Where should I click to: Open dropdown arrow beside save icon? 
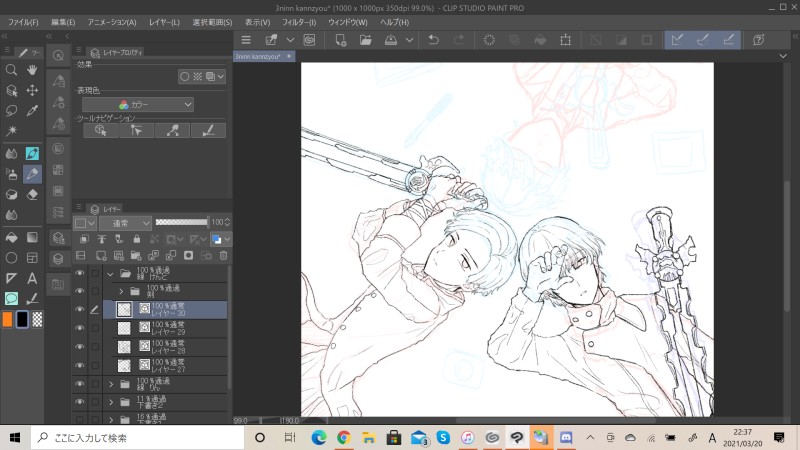coord(409,40)
